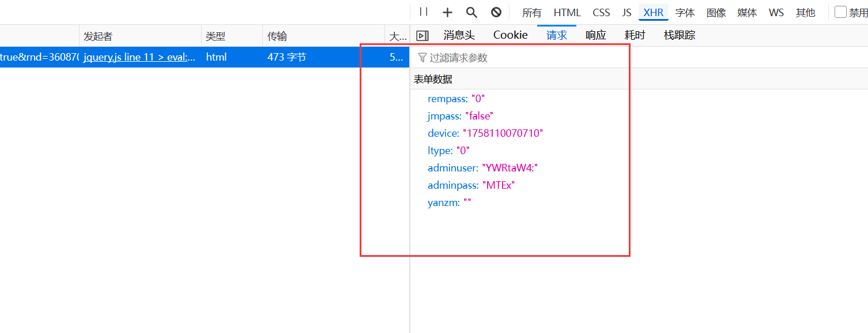Click the plus icon in network toolbar

[x=447, y=12]
